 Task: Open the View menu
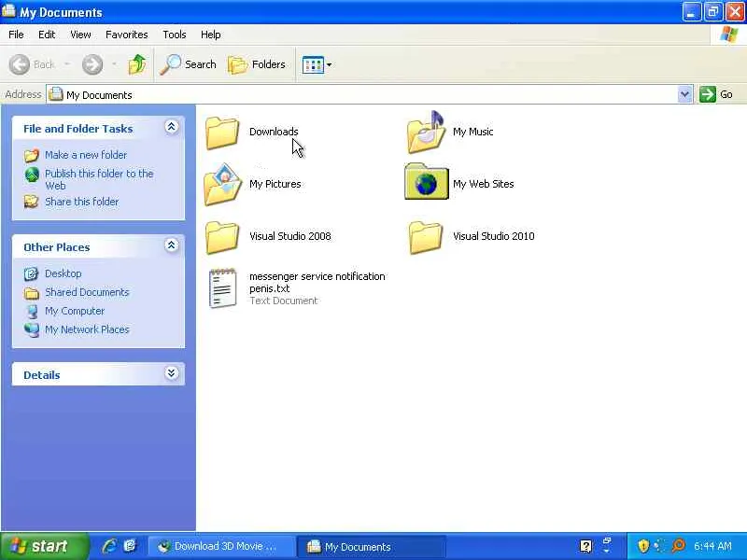pyautogui.click(x=80, y=35)
